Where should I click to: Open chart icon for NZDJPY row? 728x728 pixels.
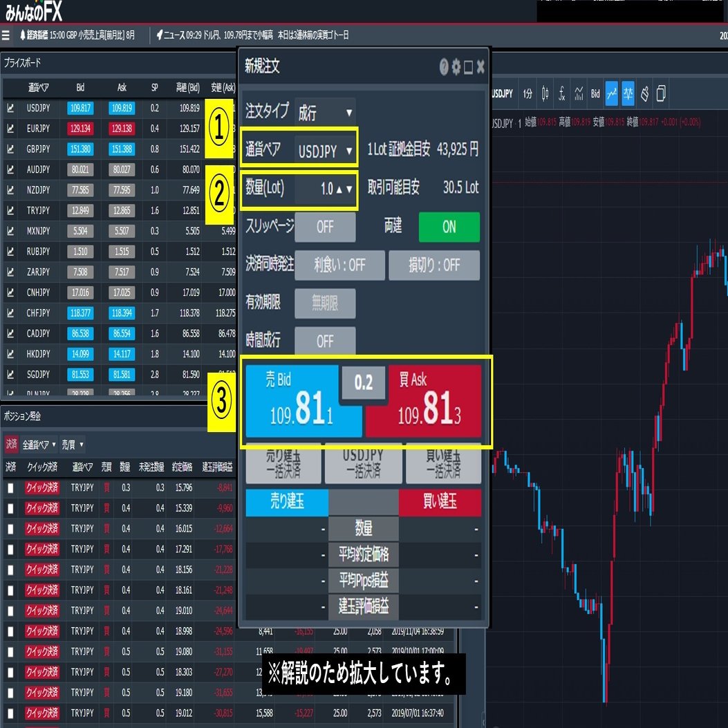click(10, 190)
